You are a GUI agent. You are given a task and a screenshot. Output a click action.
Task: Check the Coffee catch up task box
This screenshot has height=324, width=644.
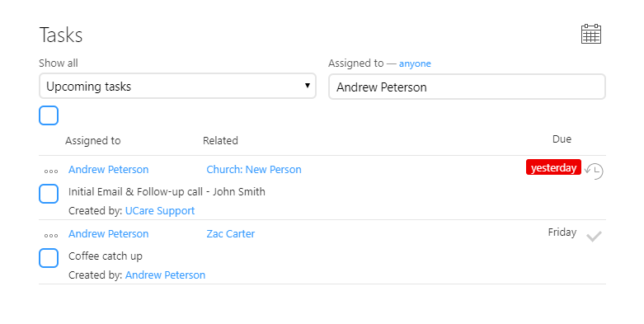(49, 258)
